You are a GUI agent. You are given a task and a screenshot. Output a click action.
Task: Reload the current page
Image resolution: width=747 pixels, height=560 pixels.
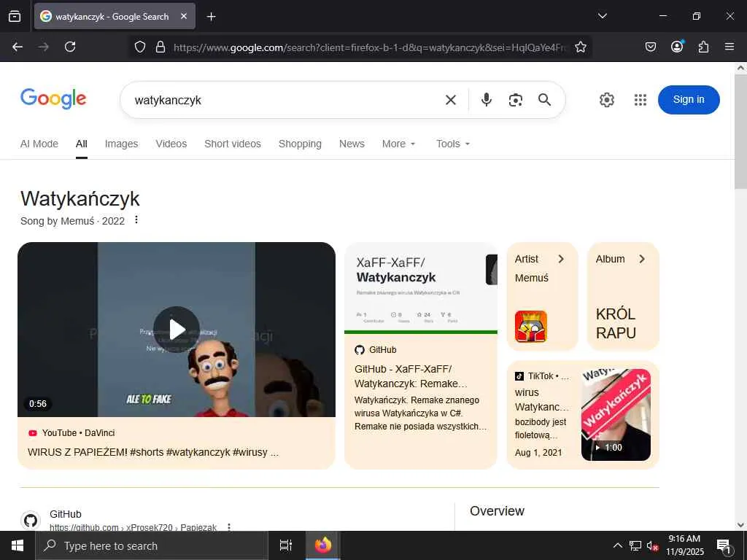coord(70,47)
